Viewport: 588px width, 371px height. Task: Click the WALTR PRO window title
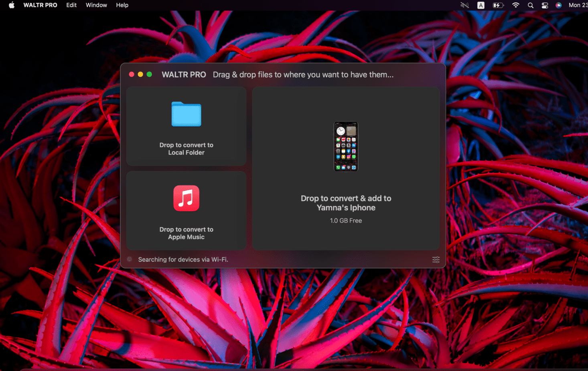click(184, 75)
